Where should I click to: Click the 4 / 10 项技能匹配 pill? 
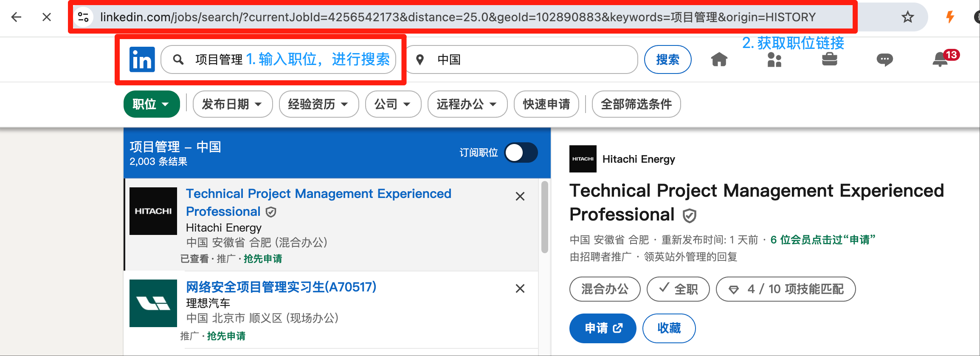pos(786,289)
